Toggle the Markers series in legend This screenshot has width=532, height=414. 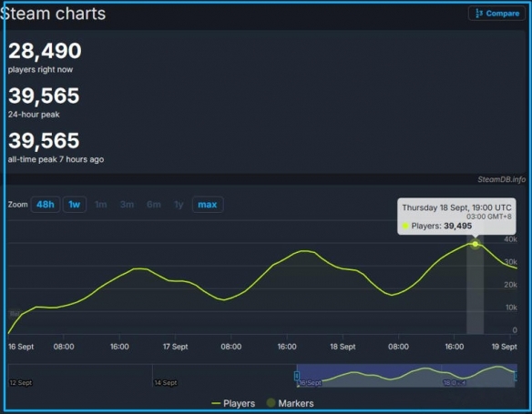[x=290, y=403]
